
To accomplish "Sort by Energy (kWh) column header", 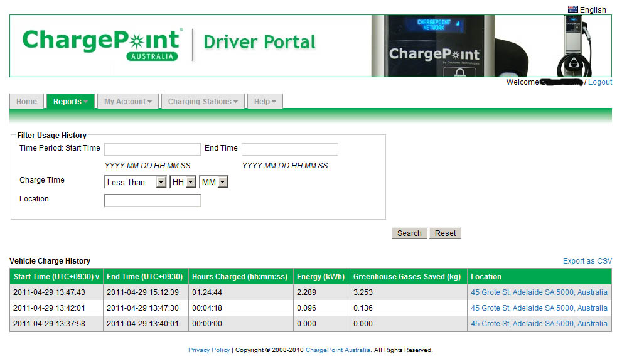I will click(x=321, y=276).
